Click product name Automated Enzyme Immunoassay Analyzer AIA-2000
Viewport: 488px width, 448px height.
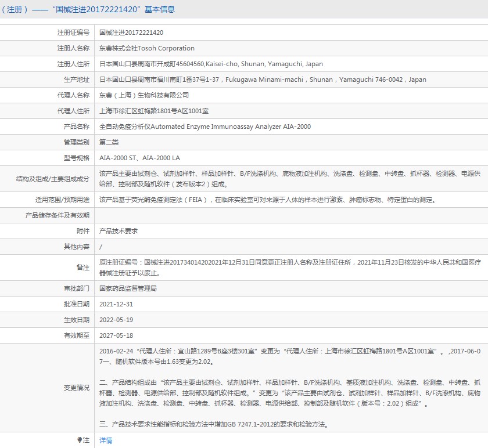click(x=204, y=127)
